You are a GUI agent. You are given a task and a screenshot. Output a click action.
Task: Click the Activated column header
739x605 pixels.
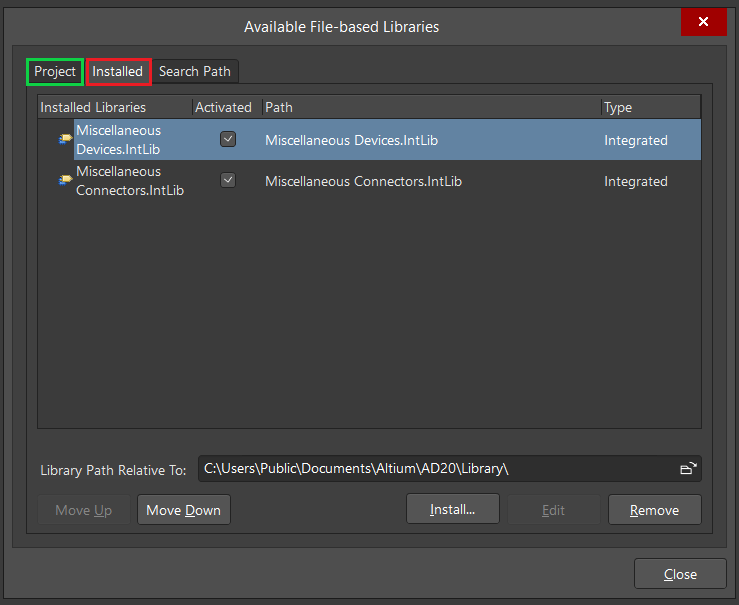point(224,107)
